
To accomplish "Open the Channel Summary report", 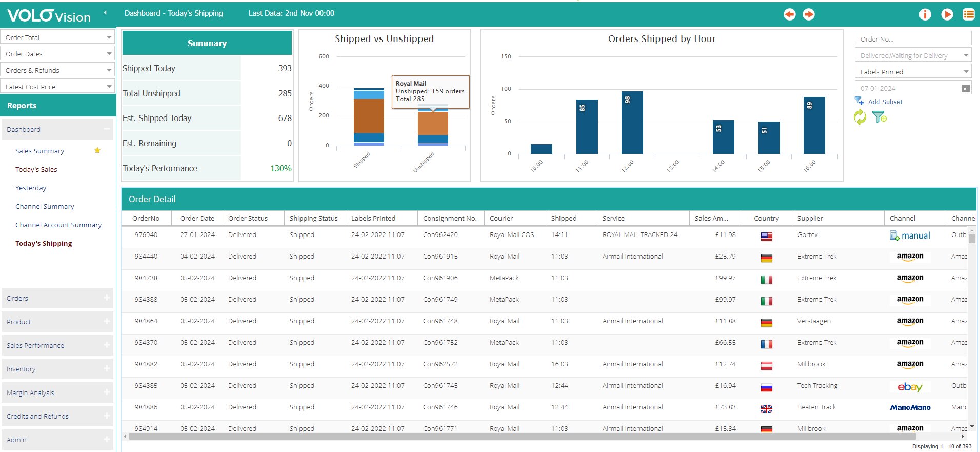I will (x=45, y=206).
